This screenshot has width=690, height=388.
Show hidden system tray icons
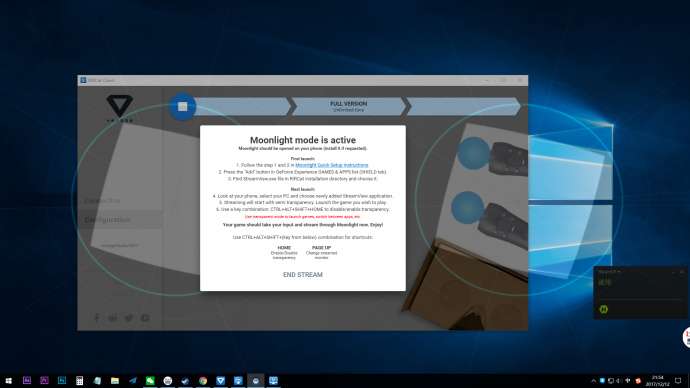(x=593, y=381)
